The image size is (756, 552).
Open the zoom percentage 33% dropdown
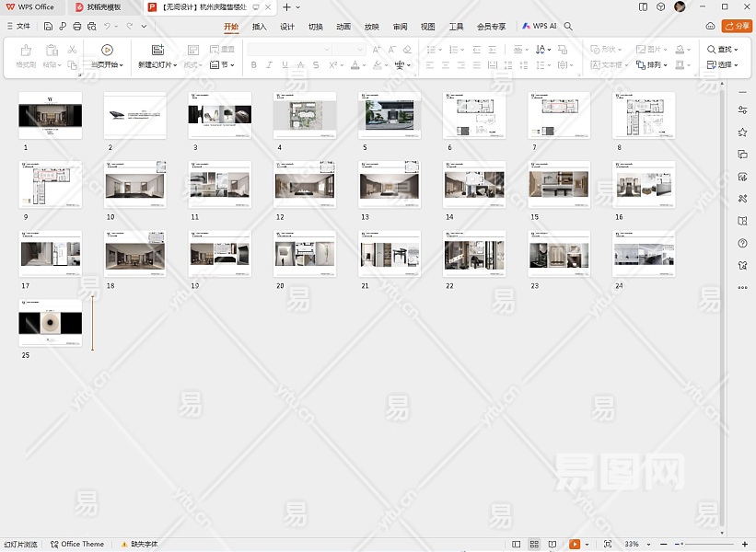[x=634, y=545]
